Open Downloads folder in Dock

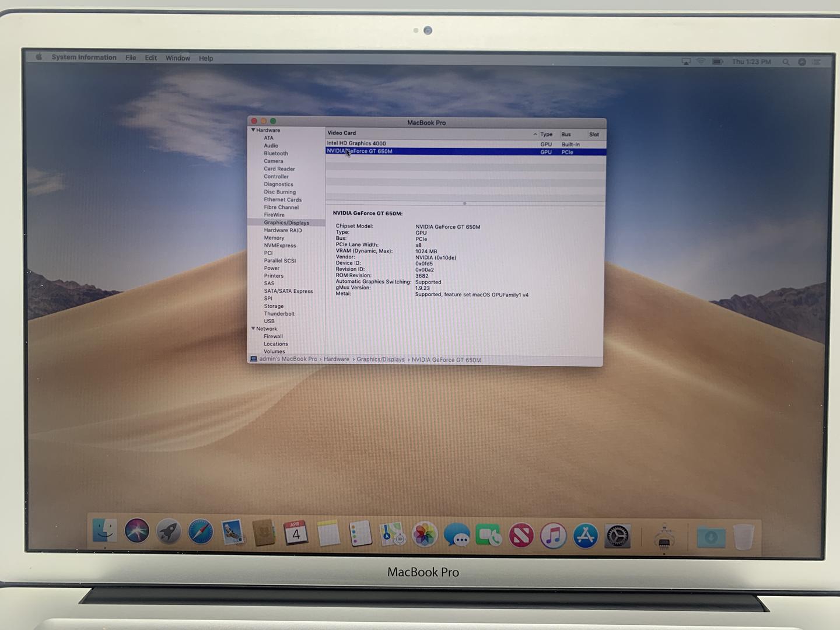(711, 537)
